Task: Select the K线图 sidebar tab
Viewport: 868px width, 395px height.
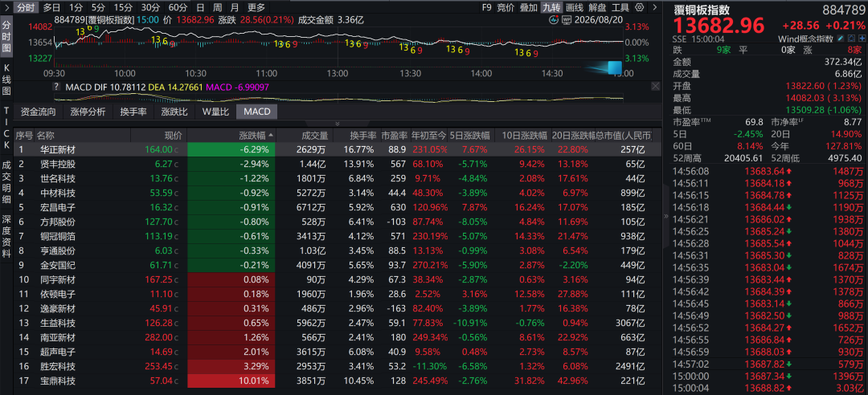Action: (x=6, y=79)
